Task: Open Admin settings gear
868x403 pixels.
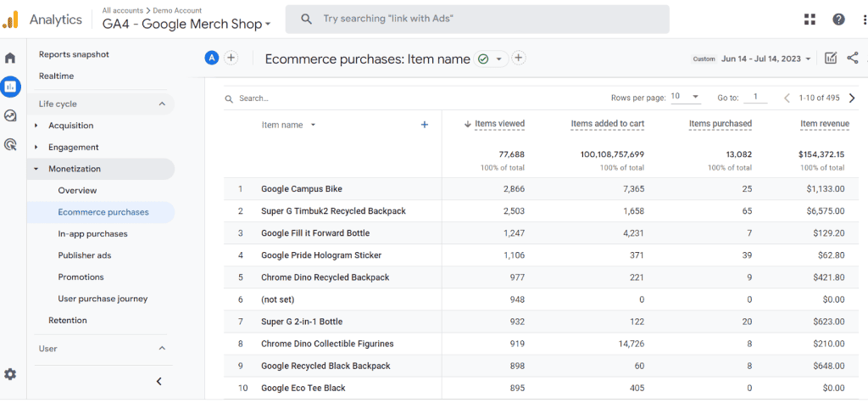Action: (10, 374)
